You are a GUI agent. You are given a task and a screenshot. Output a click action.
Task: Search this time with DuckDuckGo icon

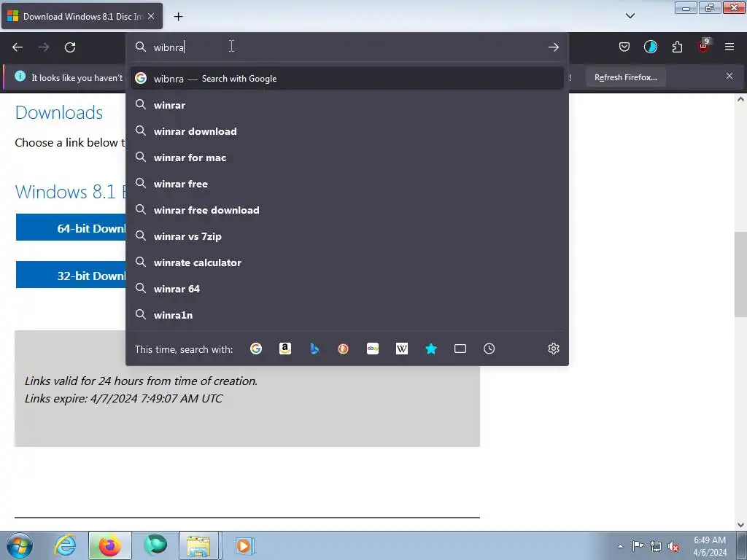343,349
